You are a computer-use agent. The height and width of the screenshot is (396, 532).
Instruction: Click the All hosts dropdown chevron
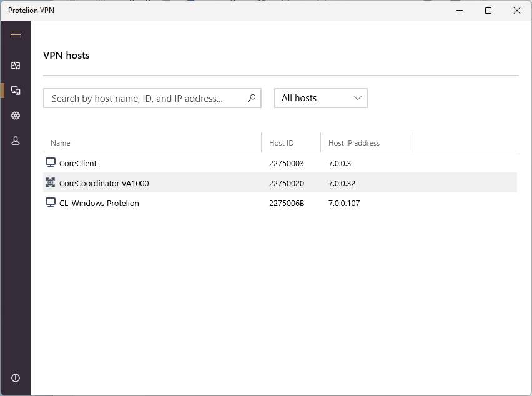(x=358, y=98)
